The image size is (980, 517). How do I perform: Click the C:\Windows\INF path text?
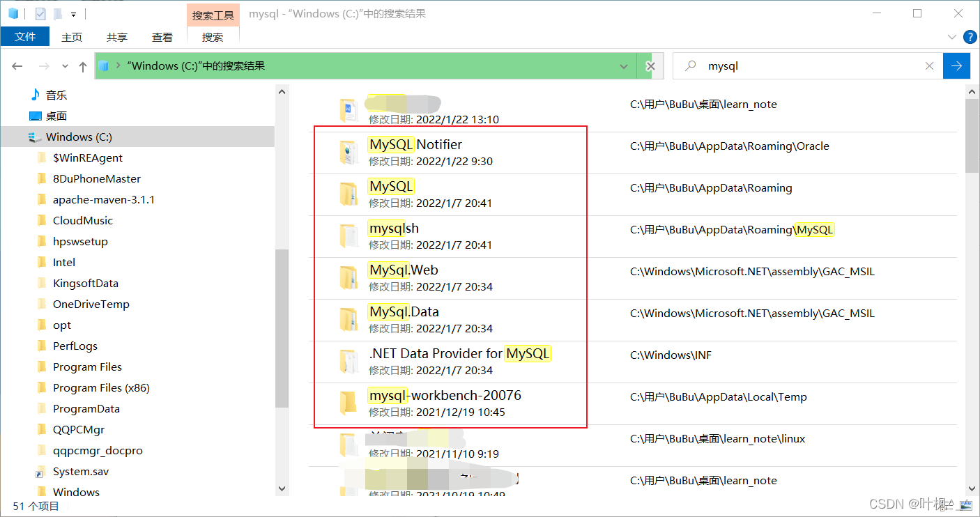pos(671,355)
